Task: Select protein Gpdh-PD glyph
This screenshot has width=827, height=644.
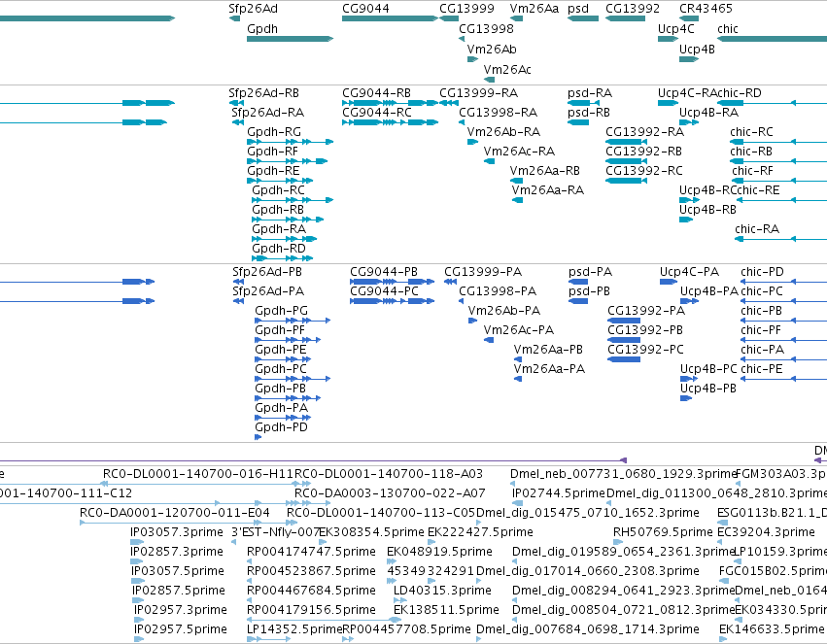Action: 258,437
